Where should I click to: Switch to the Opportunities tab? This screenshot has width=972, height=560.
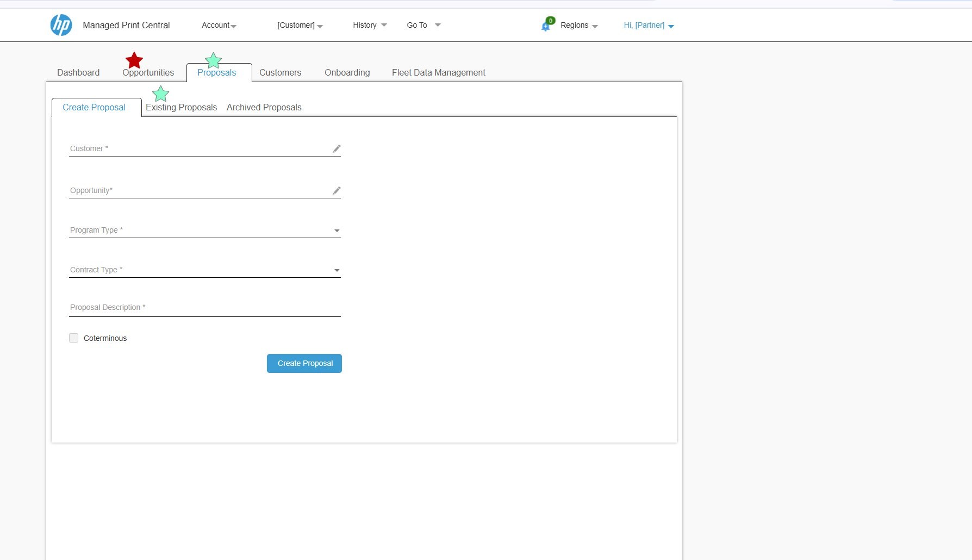148,72
